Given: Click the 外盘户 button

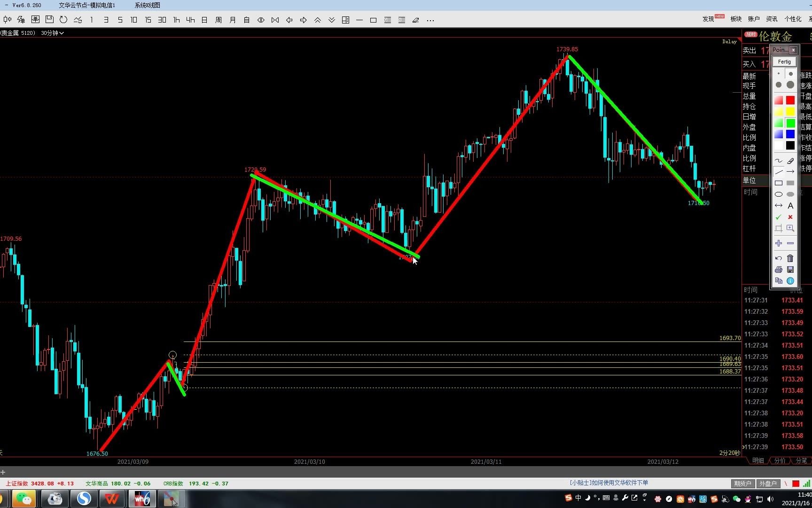Looking at the screenshot, I should (768, 484).
